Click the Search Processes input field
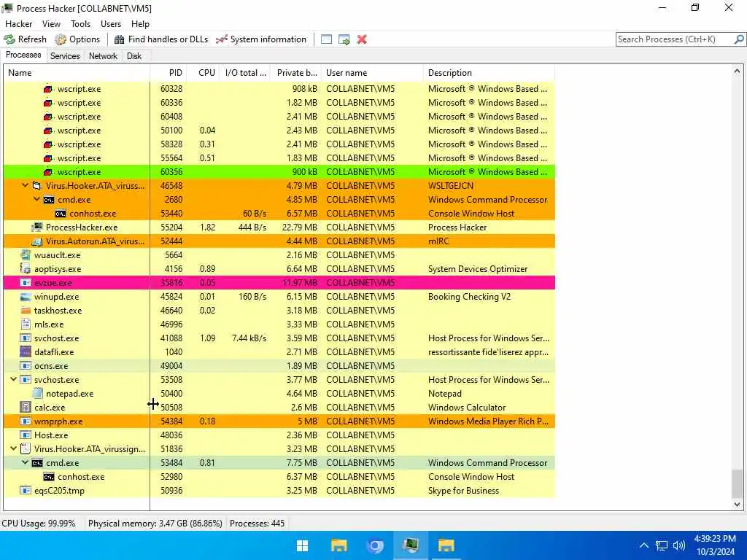Image resolution: width=747 pixels, height=560 pixels. [675, 39]
